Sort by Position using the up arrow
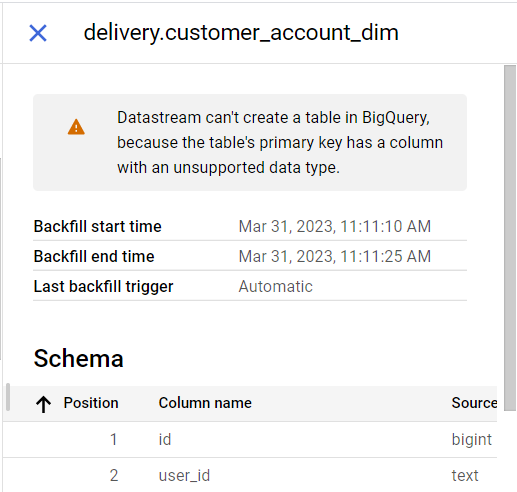Screen dimensions: 517x492 pyautogui.click(x=43, y=404)
